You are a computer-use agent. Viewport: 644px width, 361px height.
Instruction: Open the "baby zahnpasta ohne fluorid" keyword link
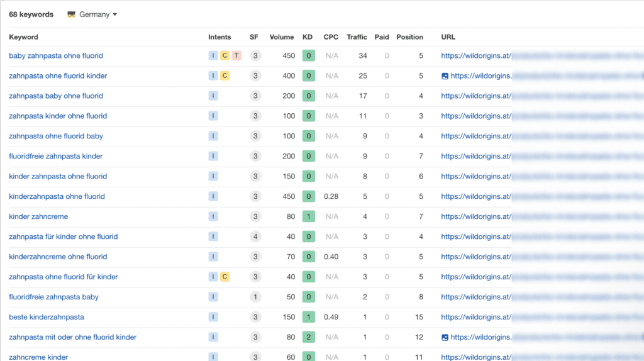pos(56,56)
